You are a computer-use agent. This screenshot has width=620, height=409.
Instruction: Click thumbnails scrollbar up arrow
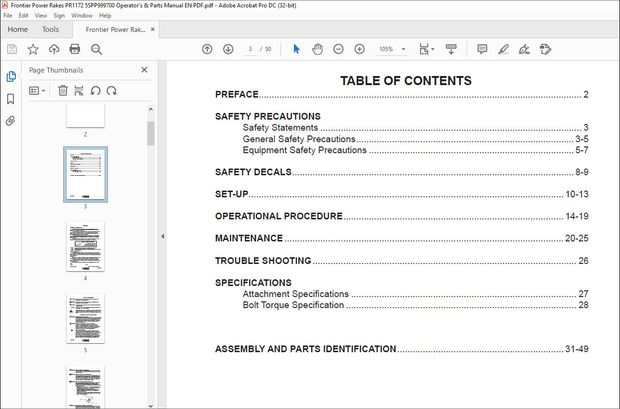tap(150, 109)
